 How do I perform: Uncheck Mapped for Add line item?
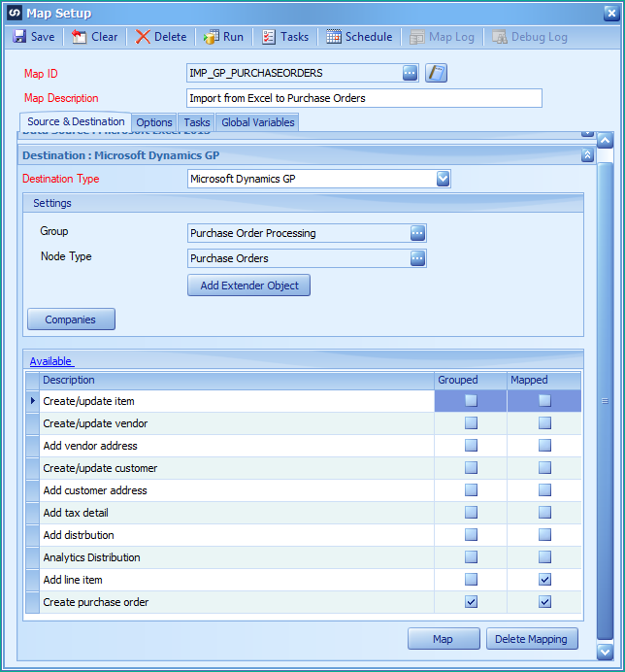coord(544,580)
